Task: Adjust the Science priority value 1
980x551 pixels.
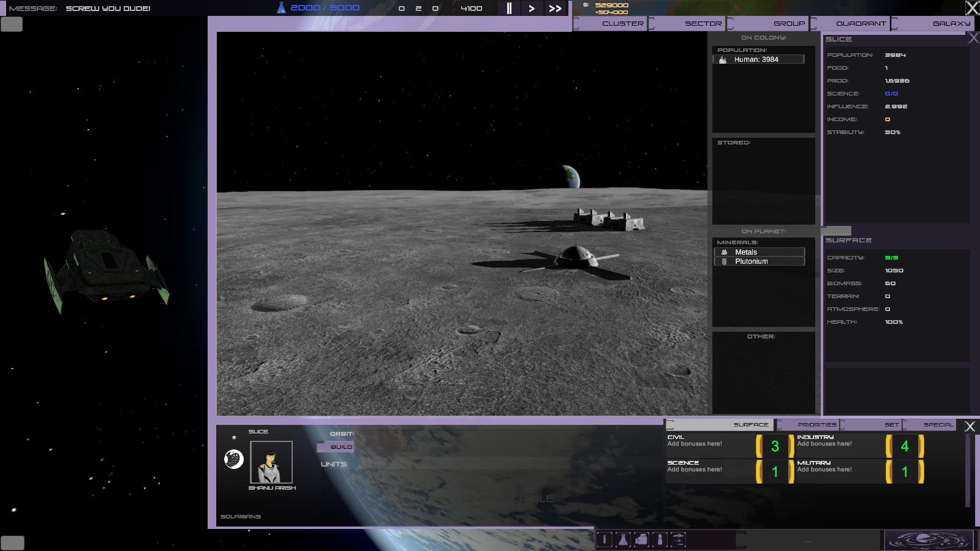Action: click(x=775, y=471)
